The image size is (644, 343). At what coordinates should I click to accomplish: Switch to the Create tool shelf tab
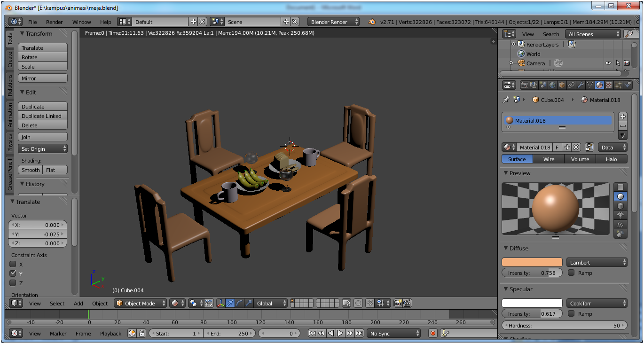tap(10, 59)
